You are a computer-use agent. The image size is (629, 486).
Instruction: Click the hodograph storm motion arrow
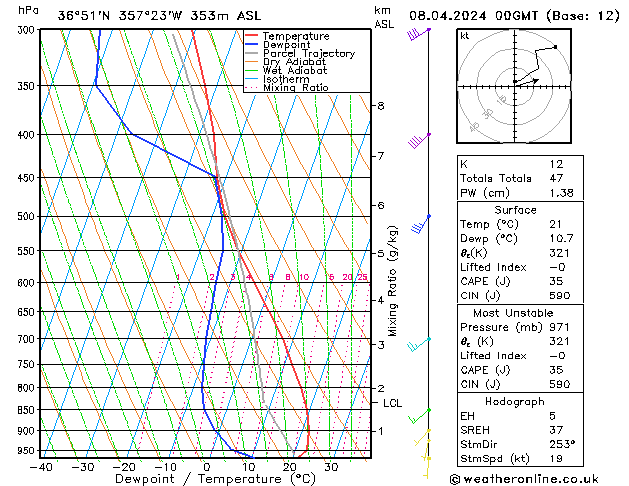(527, 81)
